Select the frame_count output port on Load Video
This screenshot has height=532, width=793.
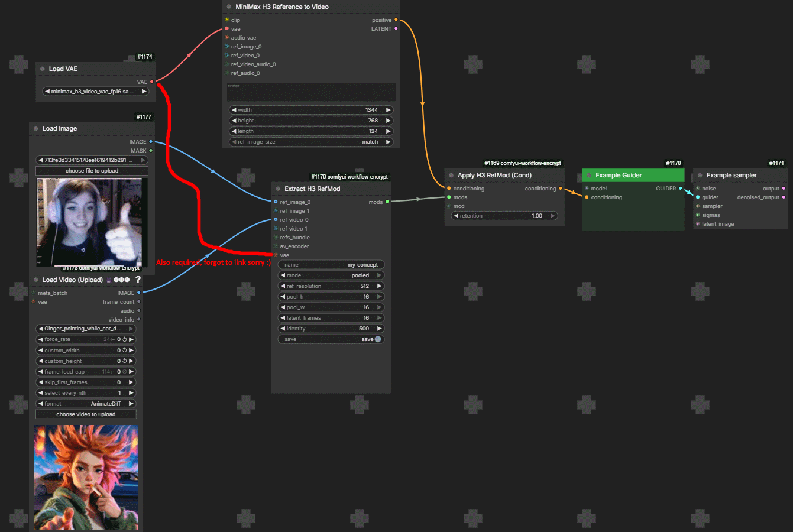click(x=139, y=302)
